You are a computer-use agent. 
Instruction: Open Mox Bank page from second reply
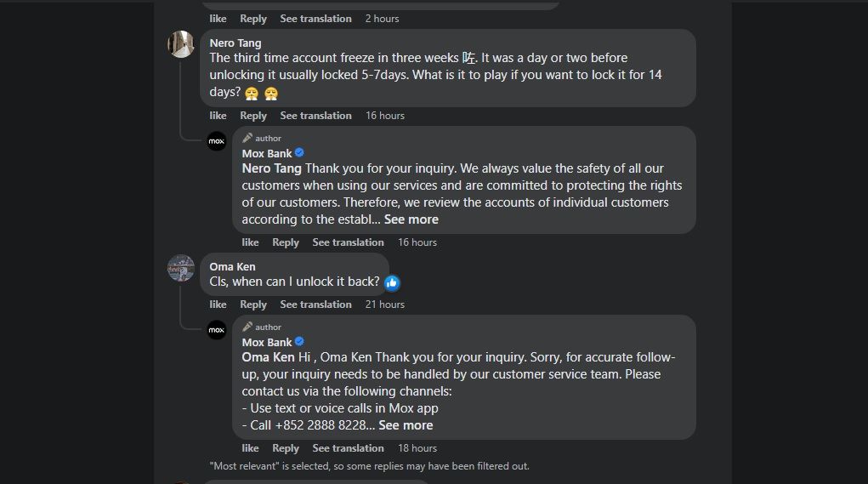click(x=267, y=343)
